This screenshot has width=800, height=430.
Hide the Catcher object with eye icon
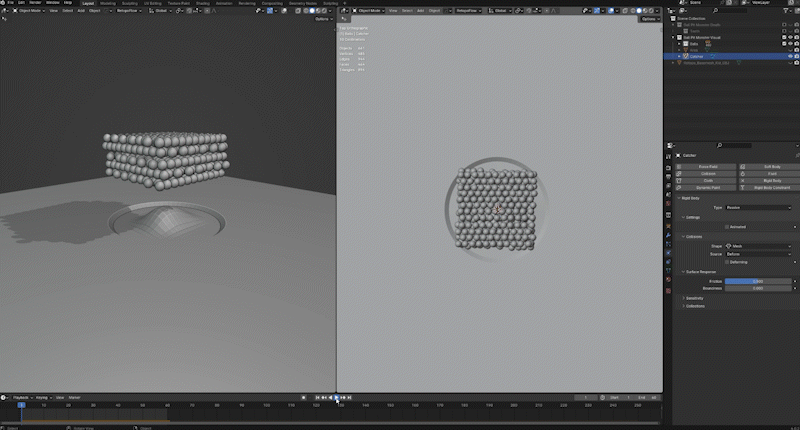[x=788, y=56]
